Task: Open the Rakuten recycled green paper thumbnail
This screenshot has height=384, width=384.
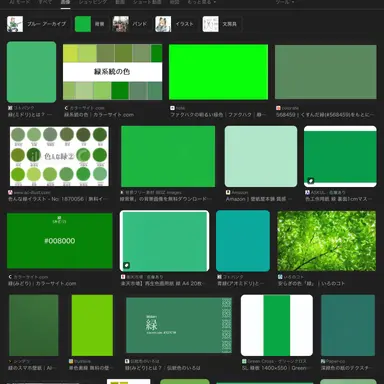Action: pyautogui.click(x=165, y=241)
